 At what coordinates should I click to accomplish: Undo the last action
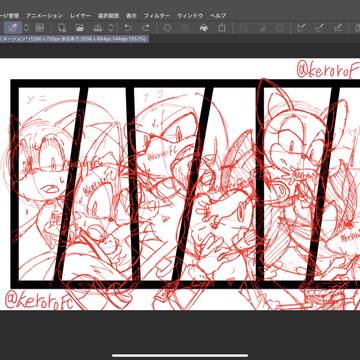pos(127,28)
